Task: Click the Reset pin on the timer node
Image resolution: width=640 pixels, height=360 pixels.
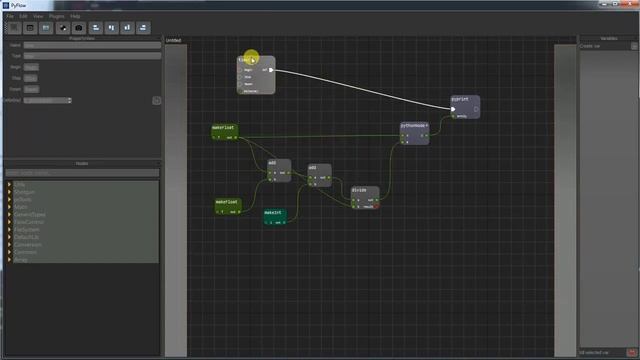Action: [240, 84]
